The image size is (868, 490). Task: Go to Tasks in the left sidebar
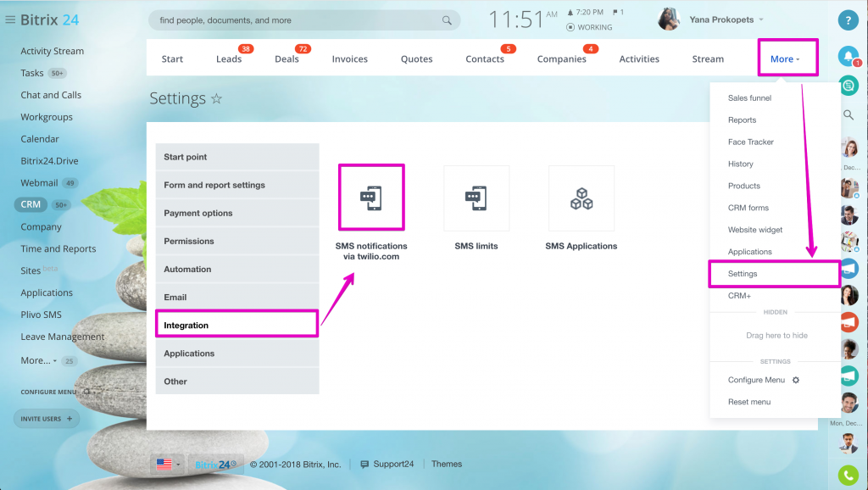point(32,73)
